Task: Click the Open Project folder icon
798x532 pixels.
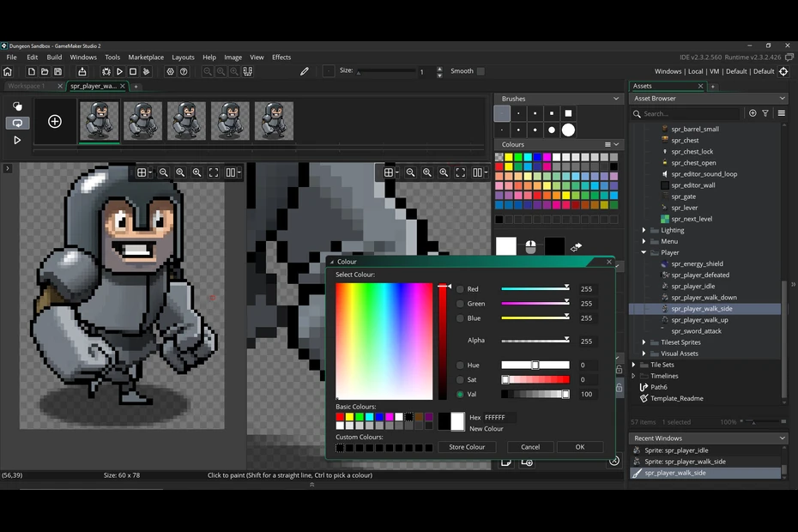Action: 45,72
